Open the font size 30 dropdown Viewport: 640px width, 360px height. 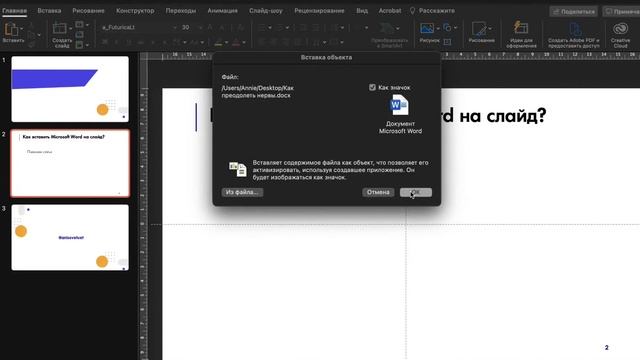[x=200, y=27]
